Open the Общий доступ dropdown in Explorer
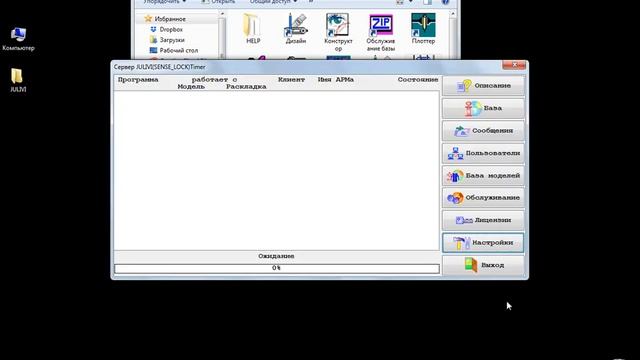 273,2
